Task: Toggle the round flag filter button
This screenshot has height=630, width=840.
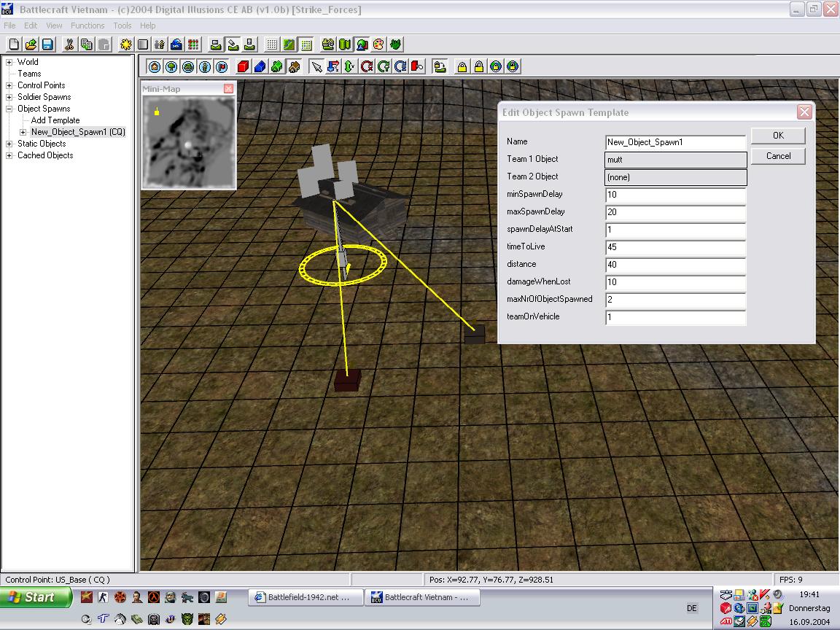Action: pos(221,66)
